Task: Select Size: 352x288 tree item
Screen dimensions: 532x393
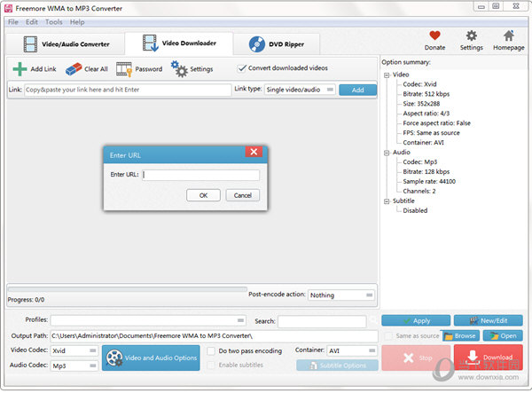Action: click(421, 104)
